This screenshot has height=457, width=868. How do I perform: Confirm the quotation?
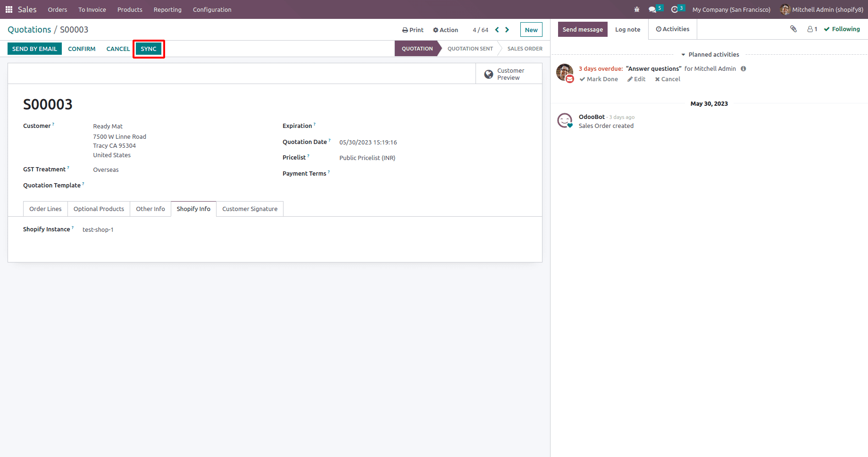(x=82, y=49)
